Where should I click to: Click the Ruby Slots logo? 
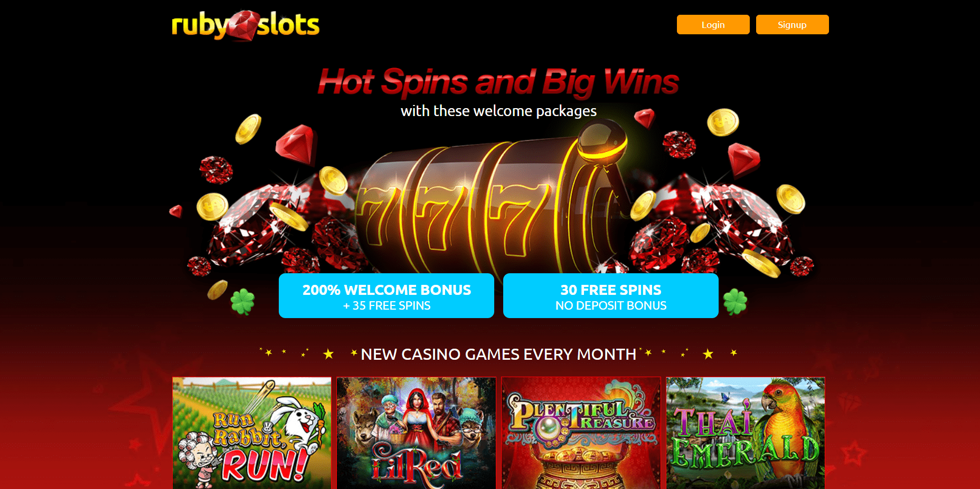(246, 25)
